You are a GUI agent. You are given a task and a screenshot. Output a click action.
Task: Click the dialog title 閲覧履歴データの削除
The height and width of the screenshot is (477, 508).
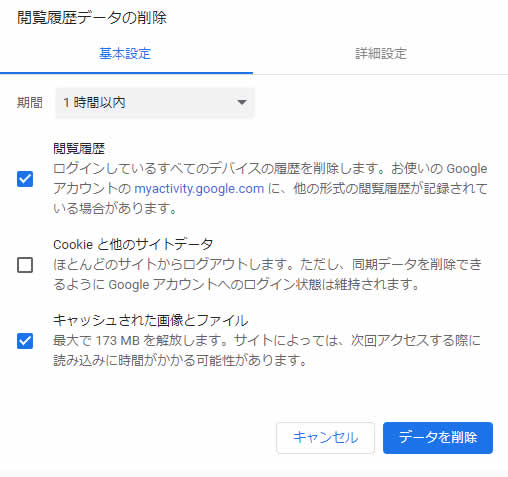pos(92,17)
